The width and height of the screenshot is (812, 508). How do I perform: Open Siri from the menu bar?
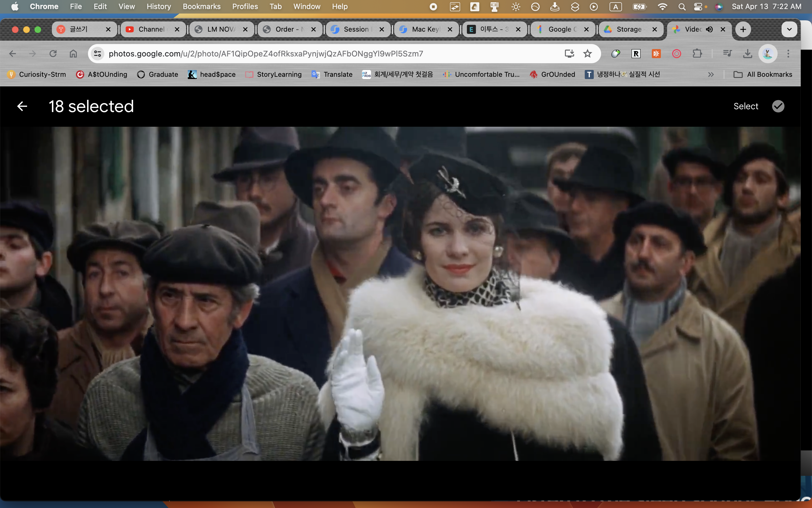point(719,6)
